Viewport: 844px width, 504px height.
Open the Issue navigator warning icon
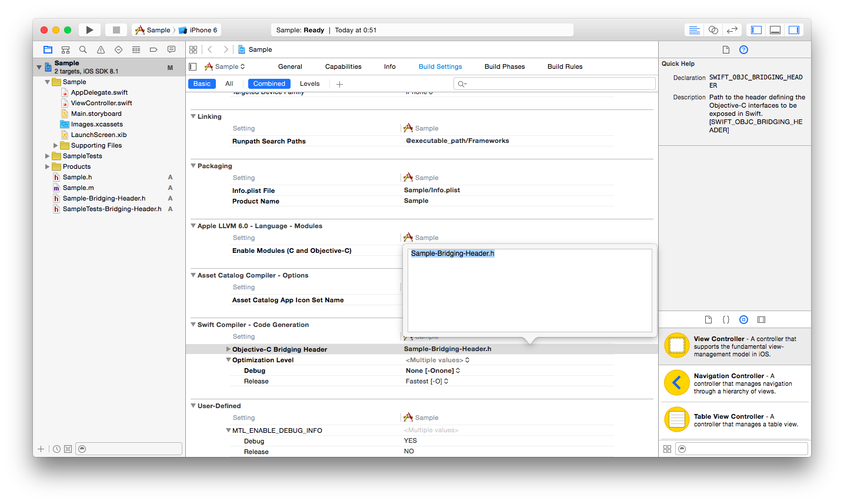(101, 50)
